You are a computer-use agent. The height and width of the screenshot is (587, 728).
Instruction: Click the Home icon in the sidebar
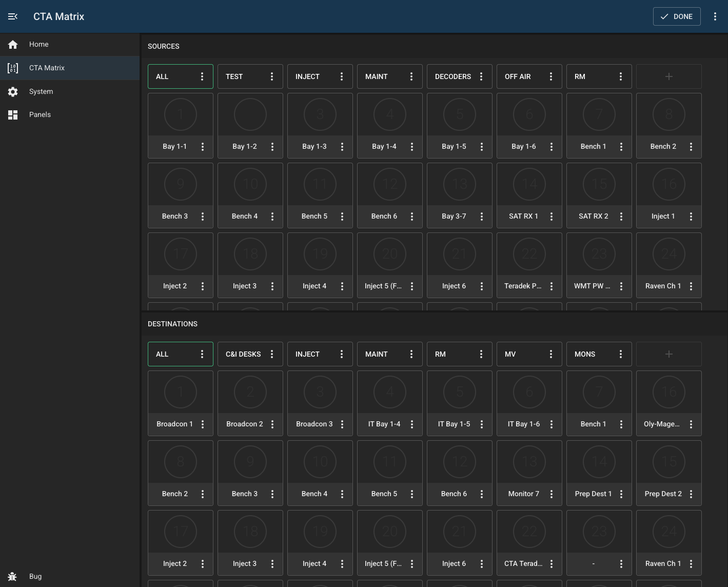pos(13,45)
